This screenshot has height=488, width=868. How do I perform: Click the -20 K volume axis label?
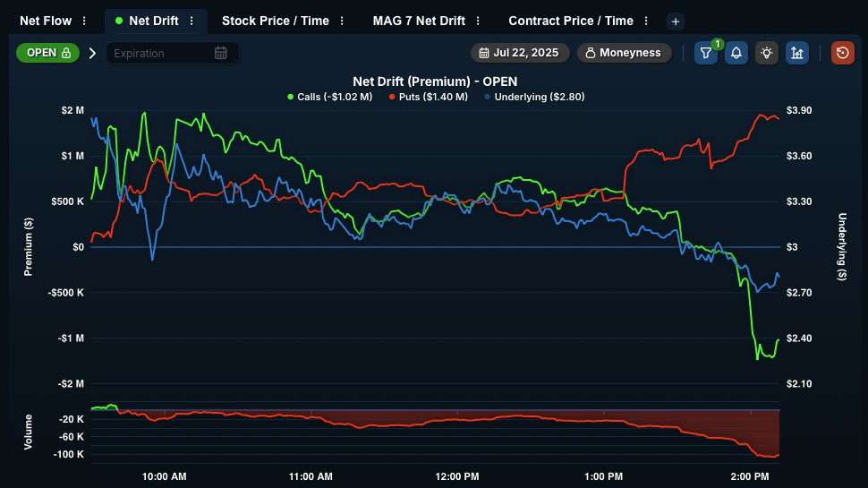(x=72, y=419)
